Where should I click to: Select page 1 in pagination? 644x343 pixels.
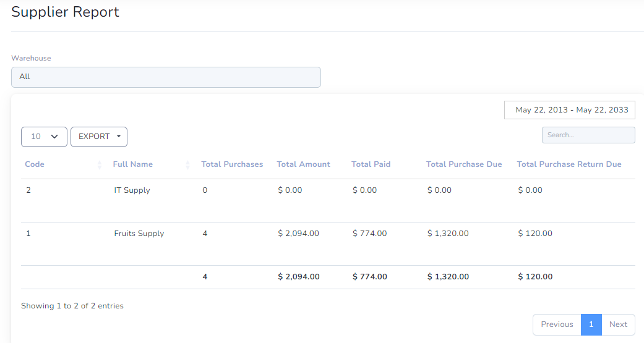pos(591,324)
